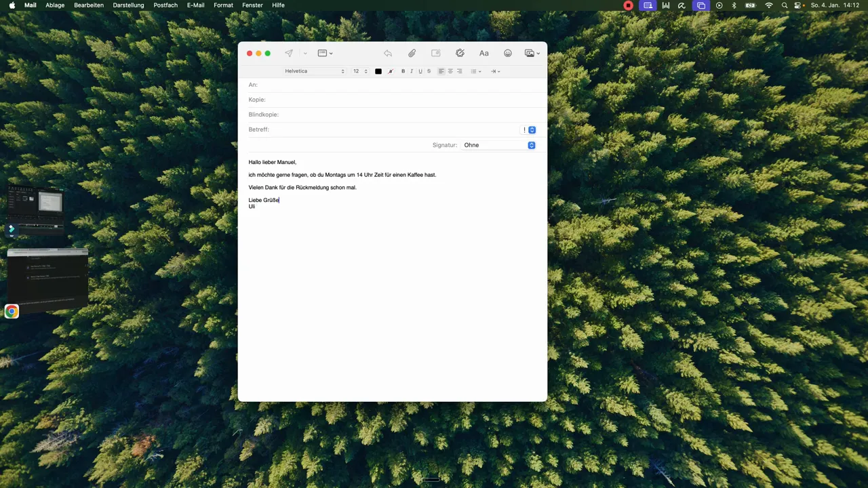
Task: Open the photo browser icon
Action: point(529,53)
